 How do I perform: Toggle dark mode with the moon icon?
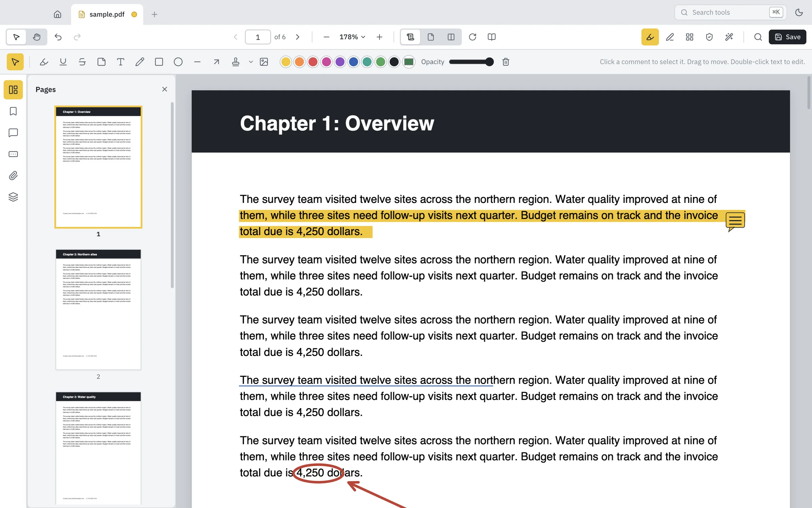(x=799, y=13)
